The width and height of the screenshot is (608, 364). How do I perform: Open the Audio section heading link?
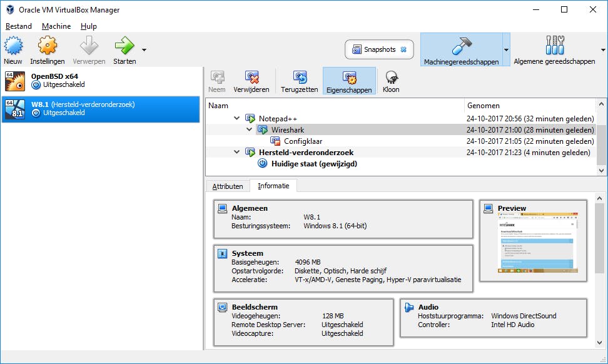coord(428,306)
